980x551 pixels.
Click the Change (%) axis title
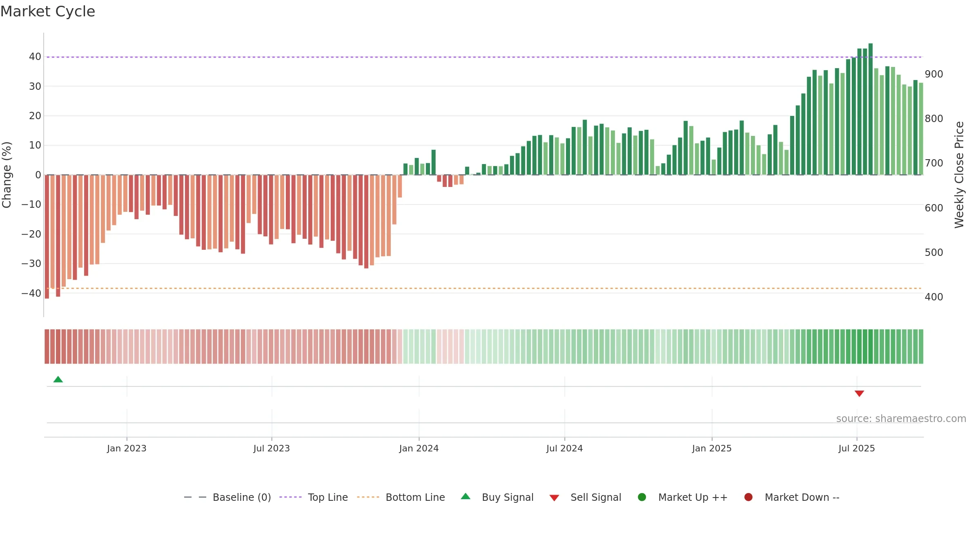[x=7, y=175]
